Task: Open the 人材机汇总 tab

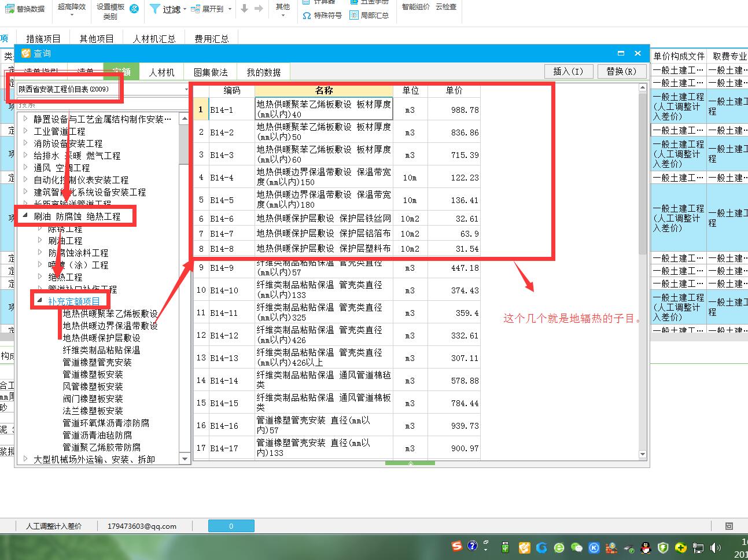Action: (x=154, y=39)
